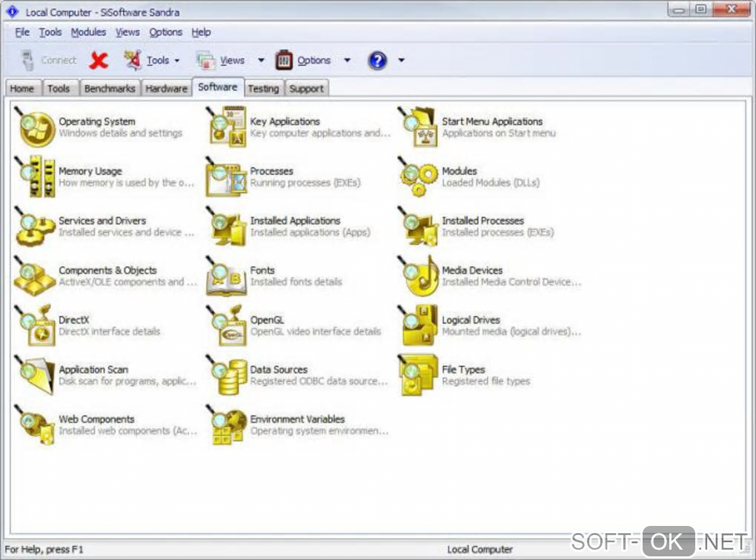Click the Sandra app icon in title bar
This screenshot has height=560, width=756.
tap(13, 12)
